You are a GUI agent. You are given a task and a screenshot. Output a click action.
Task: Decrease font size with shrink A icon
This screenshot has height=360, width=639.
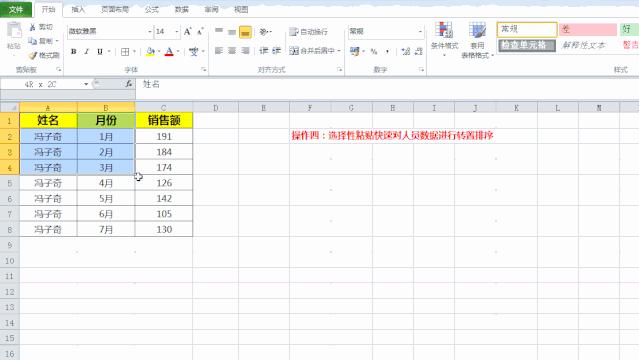[200, 31]
